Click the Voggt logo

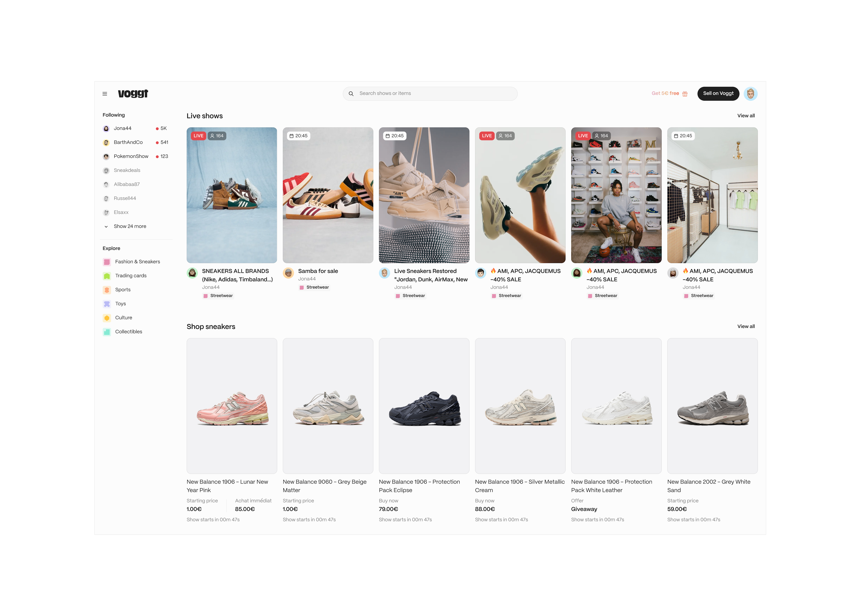coord(133,93)
